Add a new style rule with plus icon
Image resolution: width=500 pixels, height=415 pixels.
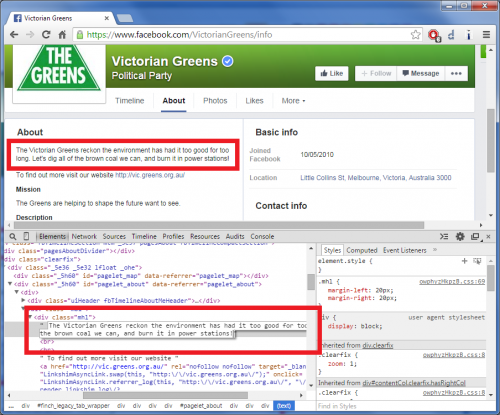464,261
